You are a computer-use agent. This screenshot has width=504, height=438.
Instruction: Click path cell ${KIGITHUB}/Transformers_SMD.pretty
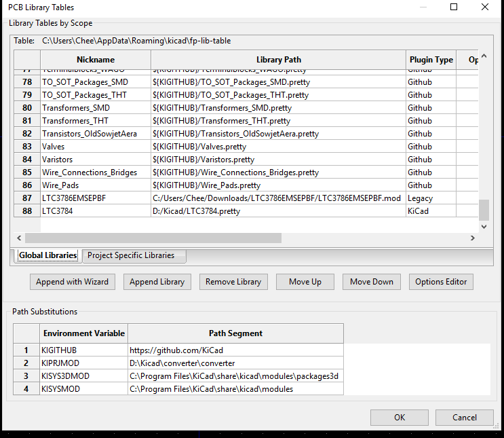point(278,108)
